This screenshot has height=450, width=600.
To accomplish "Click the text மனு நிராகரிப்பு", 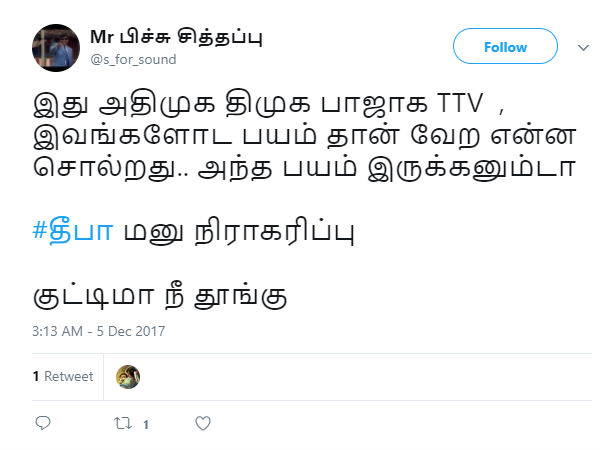I will 239,232.
